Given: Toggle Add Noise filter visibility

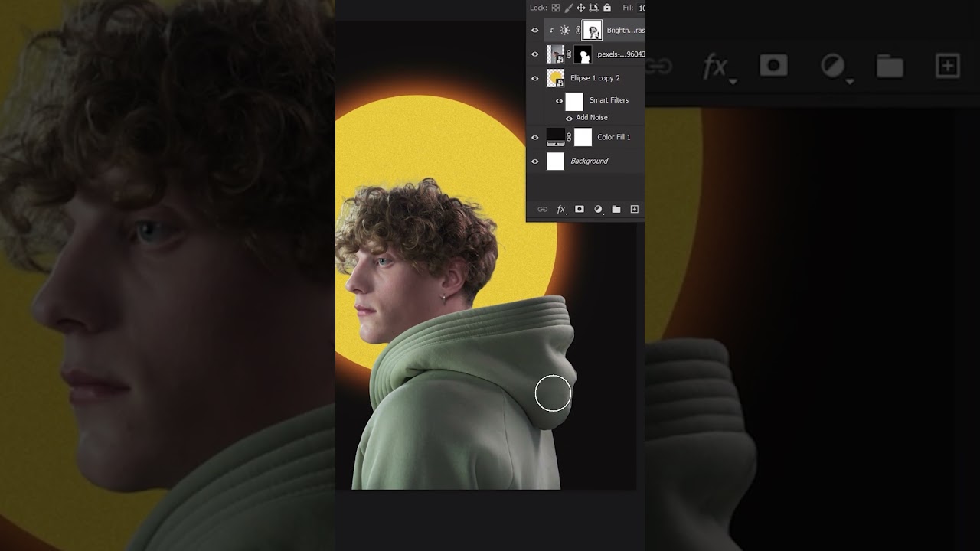Looking at the screenshot, I should click(569, 119).
